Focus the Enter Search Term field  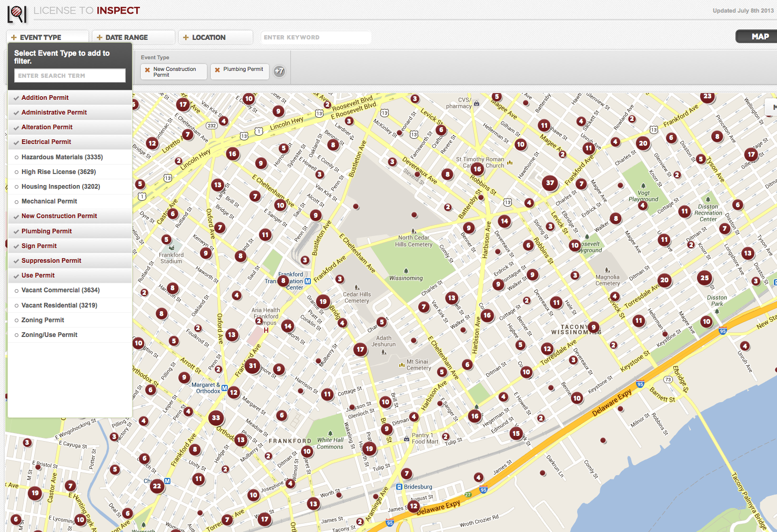[69, 76]
